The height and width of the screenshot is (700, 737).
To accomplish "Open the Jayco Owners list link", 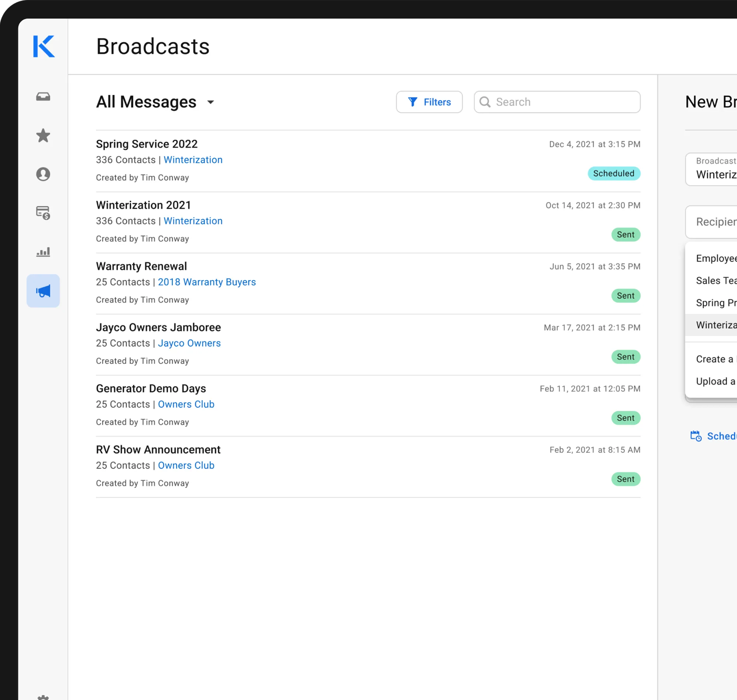I will point(189,343).
